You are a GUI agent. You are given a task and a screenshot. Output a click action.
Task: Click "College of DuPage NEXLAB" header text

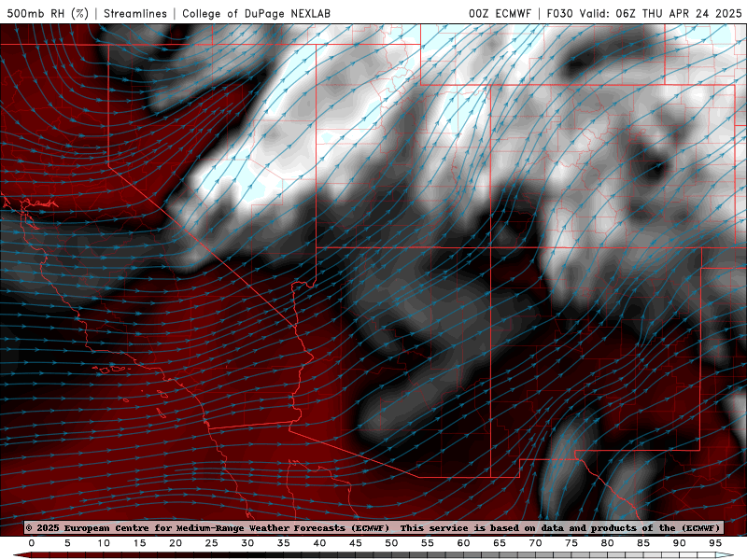(256, 13)
